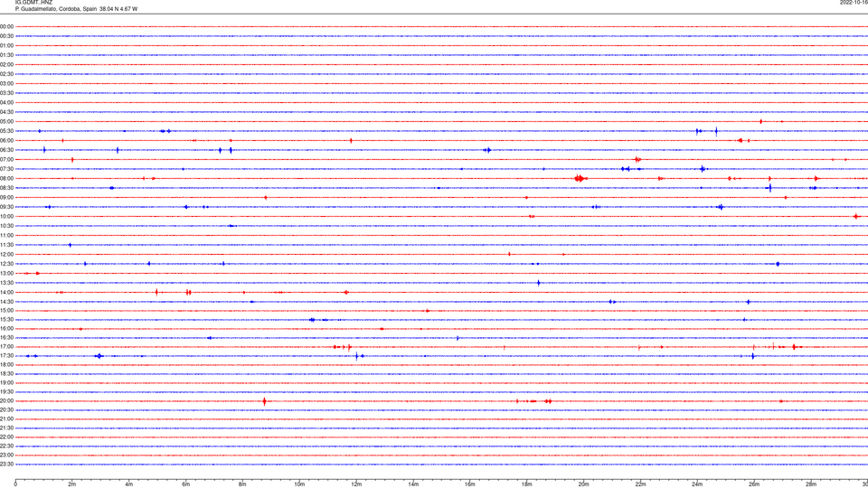Click the 09:30 row label

tap(6, 207)
